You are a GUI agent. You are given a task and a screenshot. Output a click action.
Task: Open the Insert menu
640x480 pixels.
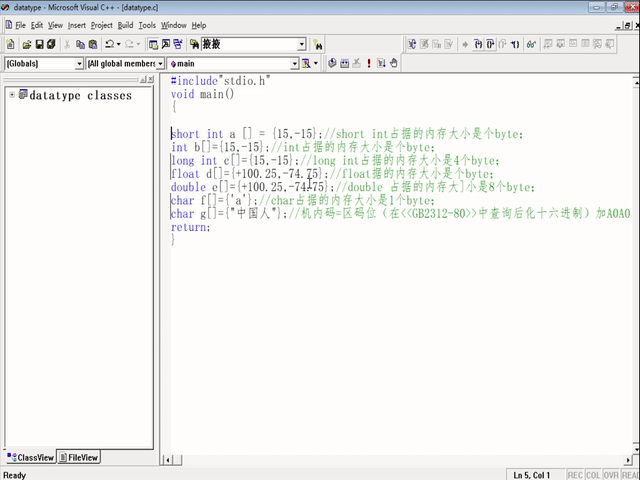(x=77, y=25)
